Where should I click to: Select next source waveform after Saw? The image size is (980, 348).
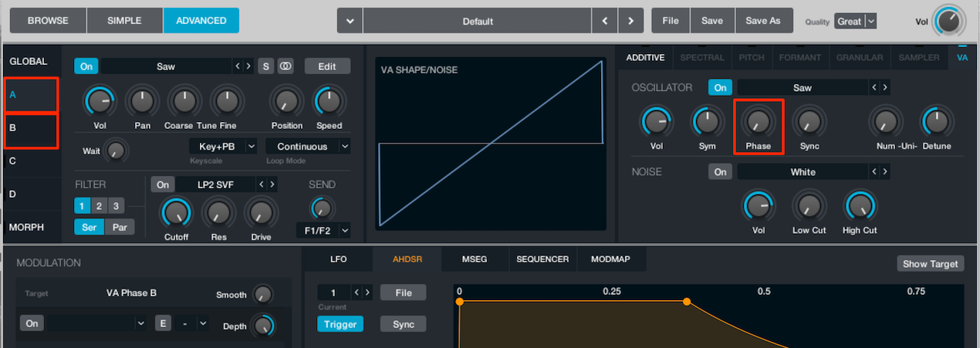tap(248, 66)
